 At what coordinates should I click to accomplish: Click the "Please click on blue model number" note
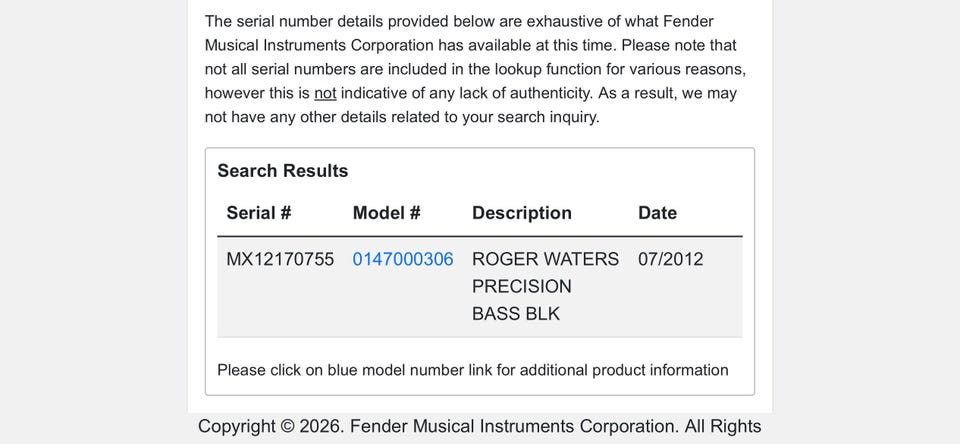click(x=473, y=371)
